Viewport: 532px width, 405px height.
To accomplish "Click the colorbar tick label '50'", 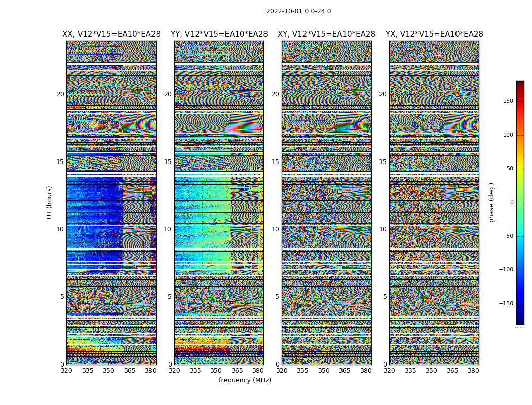I will tap(510, 169).
